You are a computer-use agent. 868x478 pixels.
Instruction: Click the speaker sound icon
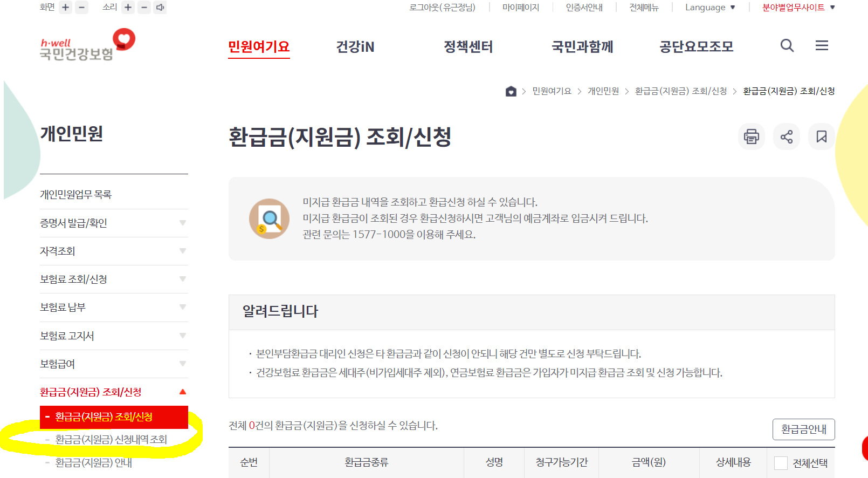[160, 8]
